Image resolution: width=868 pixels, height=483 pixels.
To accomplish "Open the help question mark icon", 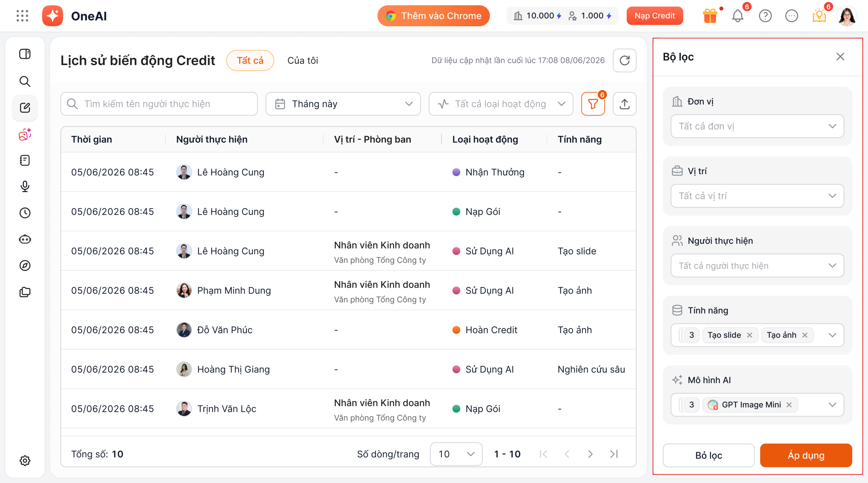I will click(x=765, y=16).
